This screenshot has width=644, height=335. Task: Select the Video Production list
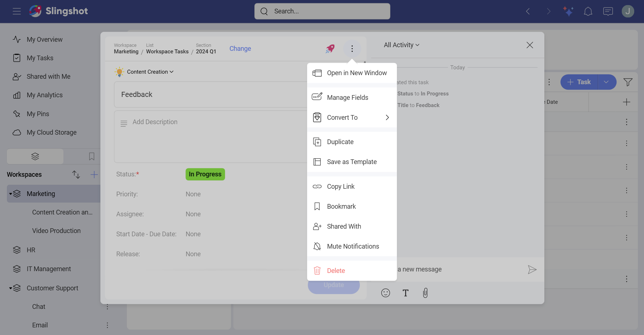coord(56,231)
